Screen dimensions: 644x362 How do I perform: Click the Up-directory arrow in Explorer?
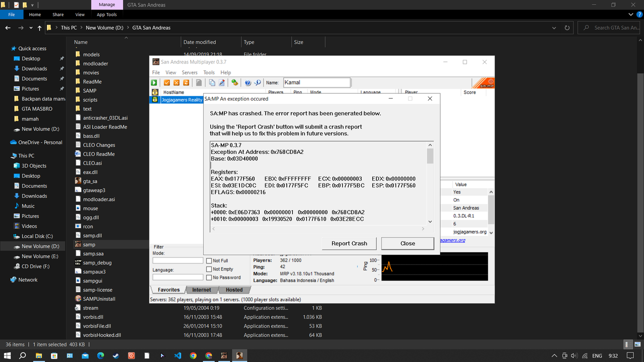40,28
